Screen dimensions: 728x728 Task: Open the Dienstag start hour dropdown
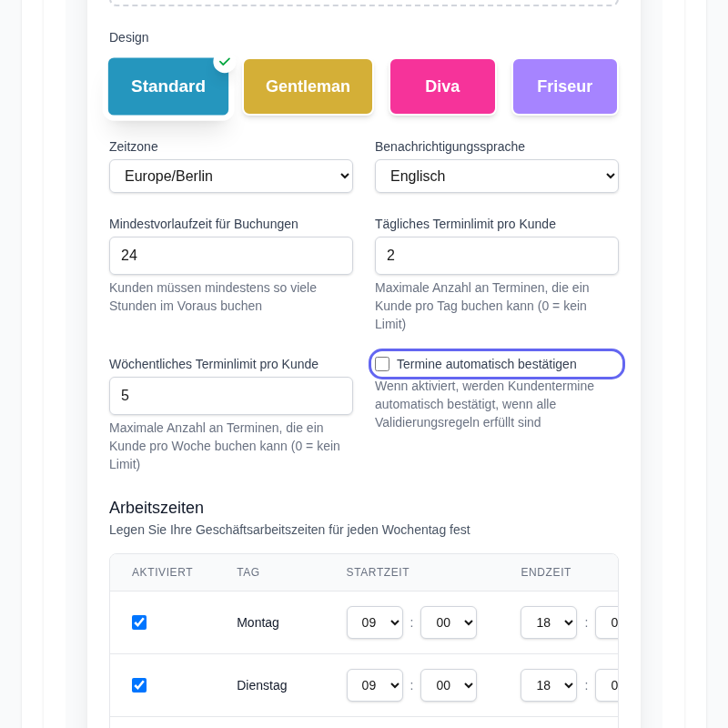point(374,685)
